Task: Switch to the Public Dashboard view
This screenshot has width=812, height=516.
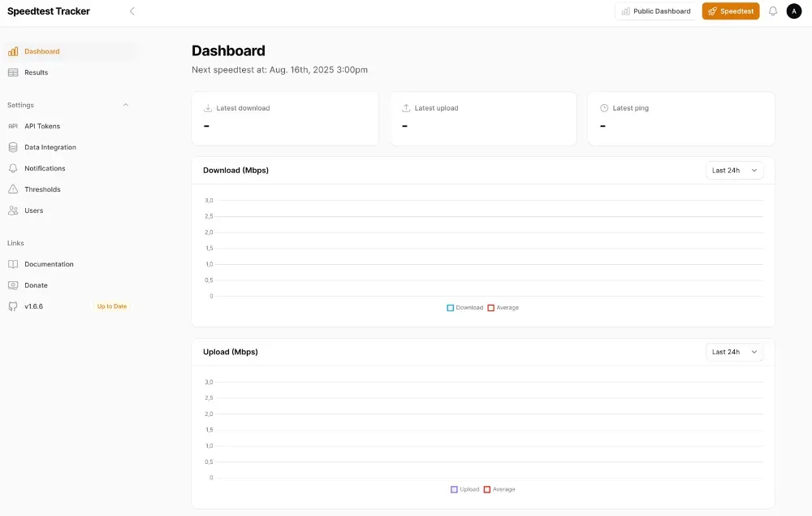Action: point(655,11)
